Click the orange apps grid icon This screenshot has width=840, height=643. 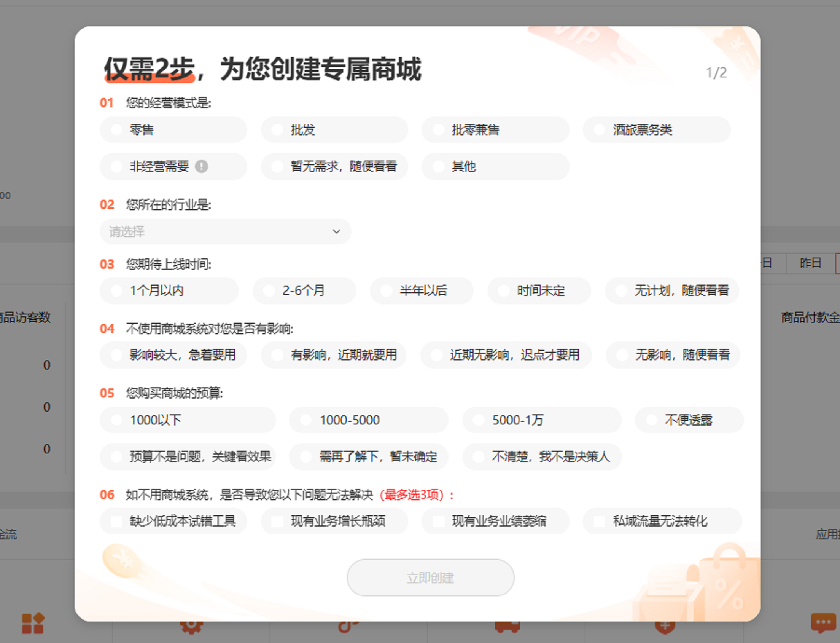click(33, 624)
